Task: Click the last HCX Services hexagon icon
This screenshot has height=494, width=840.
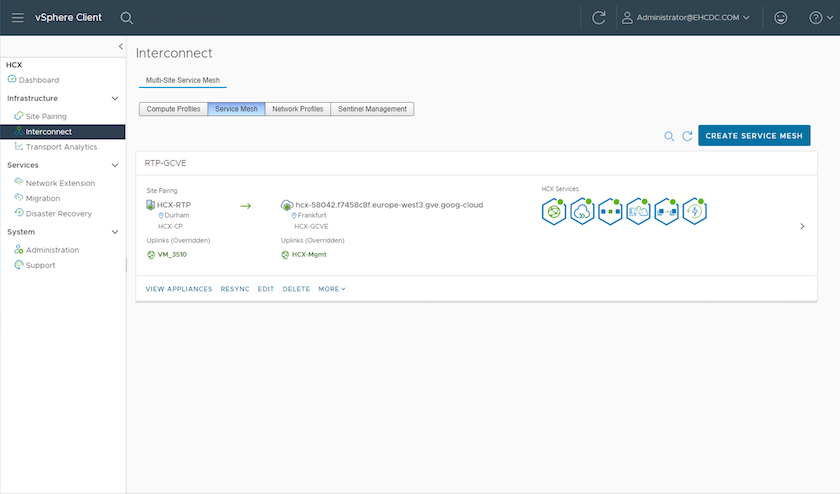Action: point(694,211)
